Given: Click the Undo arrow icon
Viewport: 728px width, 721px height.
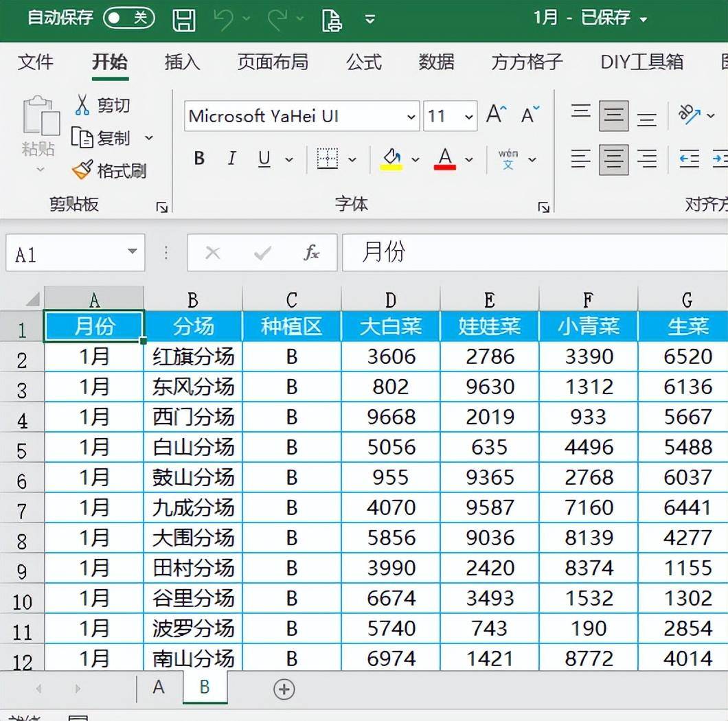Looking at the screenshot, I should coord(225,19).
